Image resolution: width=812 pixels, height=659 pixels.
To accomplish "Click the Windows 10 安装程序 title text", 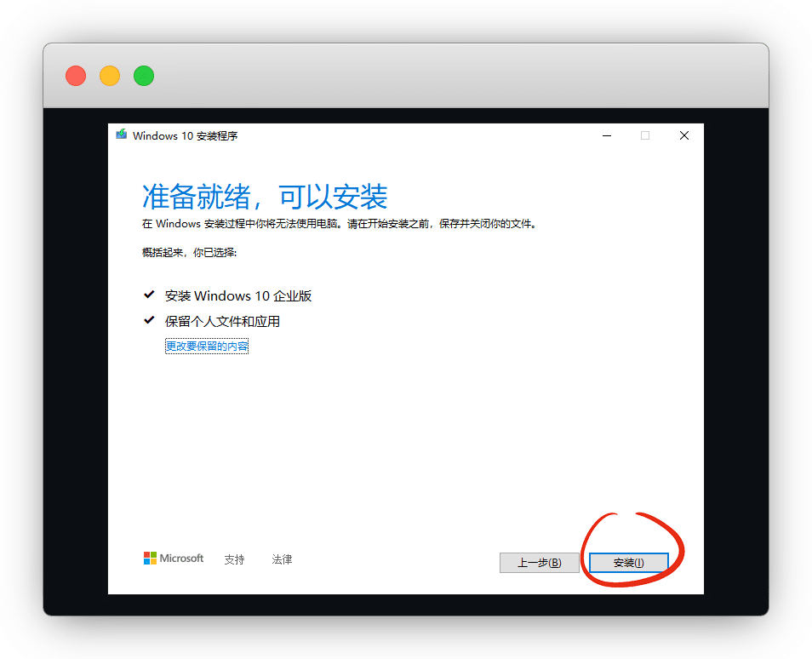I will (185, 136).
